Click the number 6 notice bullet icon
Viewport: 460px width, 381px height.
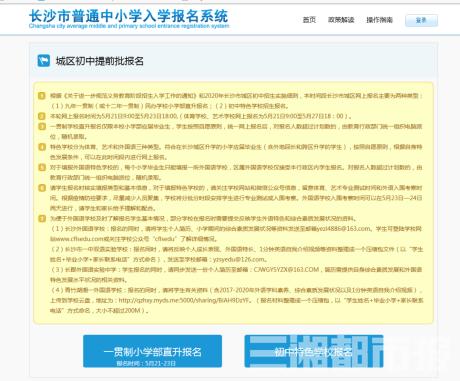click(x=42, y=188)
